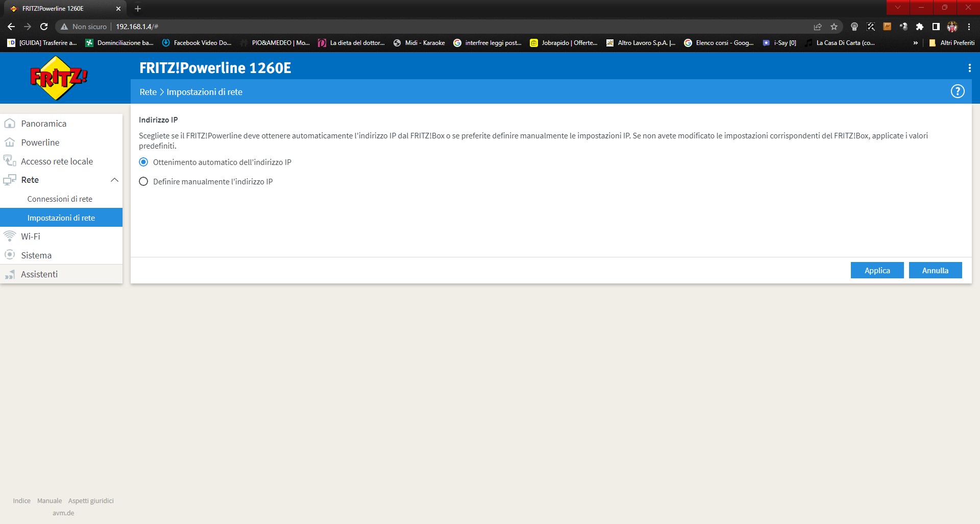Image resolution: width=980 pixels, height=524 pixels.
Task: Open the [GUIDA] Trasferire a... bookmark
Action: (x=42, y=43)
